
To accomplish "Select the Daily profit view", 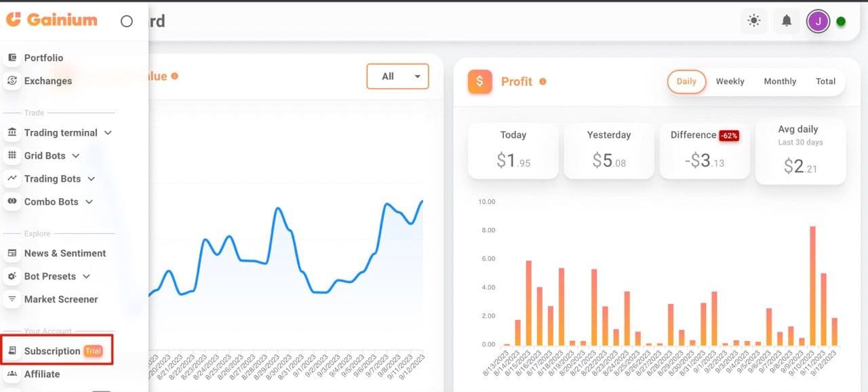I will (x=686, y=81).
